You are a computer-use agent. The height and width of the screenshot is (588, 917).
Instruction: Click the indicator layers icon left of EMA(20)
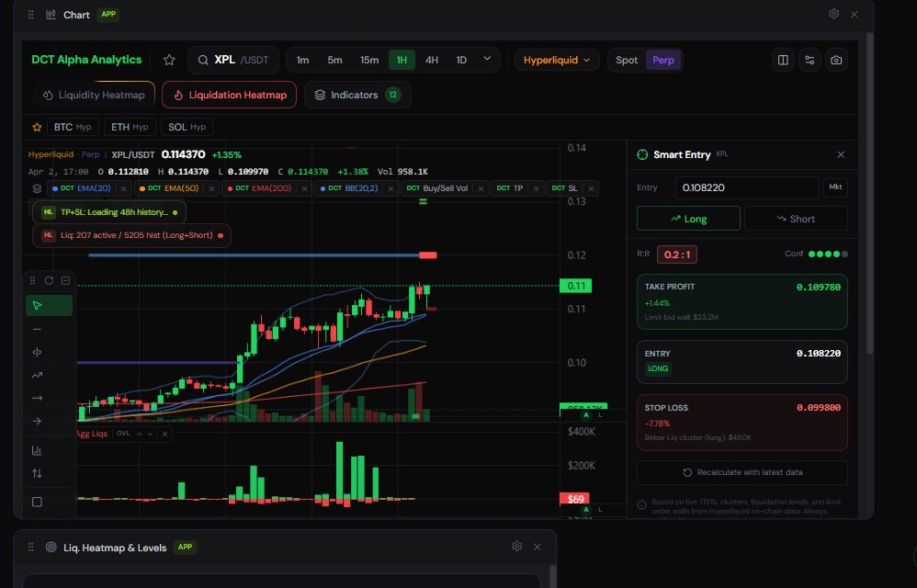coord(38,188)
